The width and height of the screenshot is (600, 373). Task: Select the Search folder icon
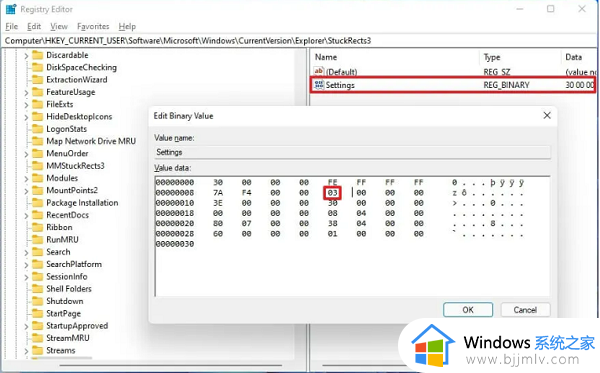(x=38, y=252)
